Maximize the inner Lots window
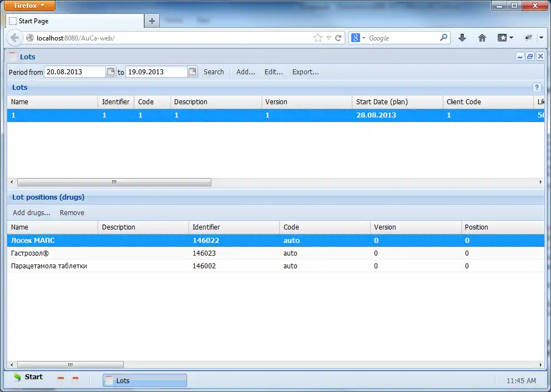551x392 pixels. tap(530, 57)
